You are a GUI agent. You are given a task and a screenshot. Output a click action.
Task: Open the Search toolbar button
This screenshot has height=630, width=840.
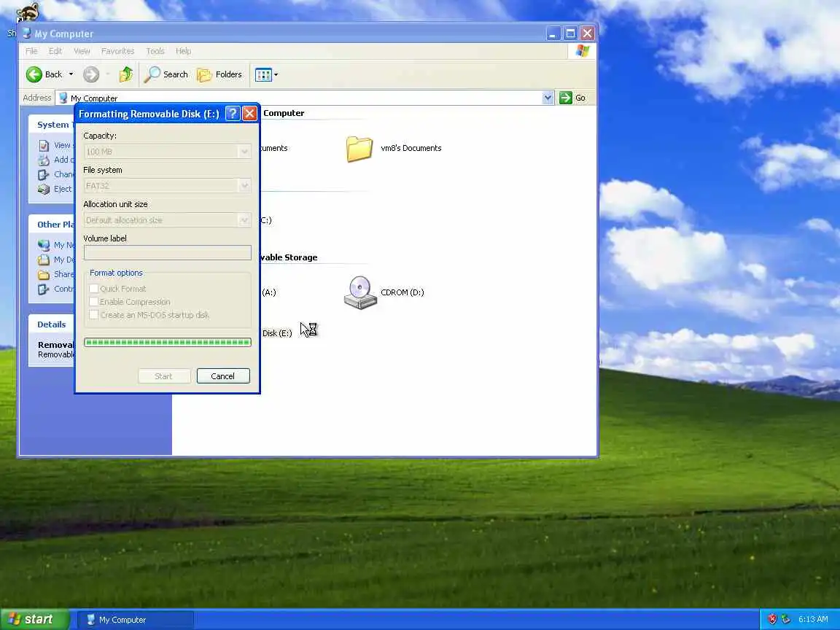pos(166,74)
